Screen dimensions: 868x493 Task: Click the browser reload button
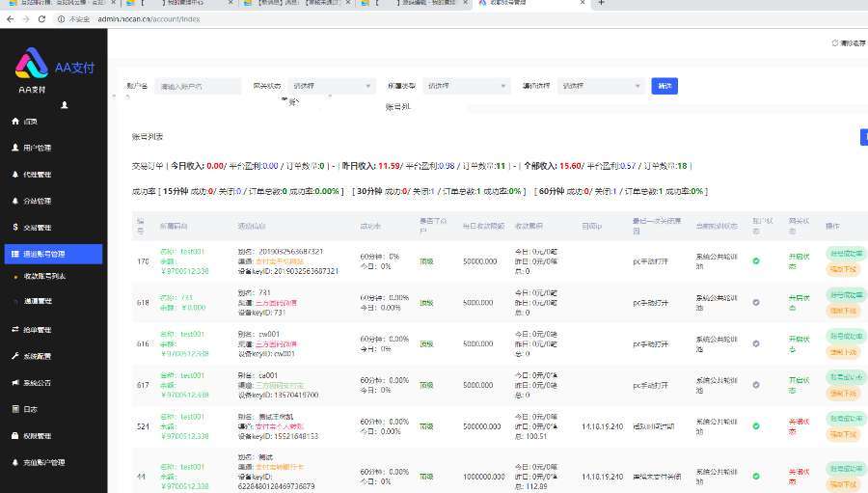point(40,18)
